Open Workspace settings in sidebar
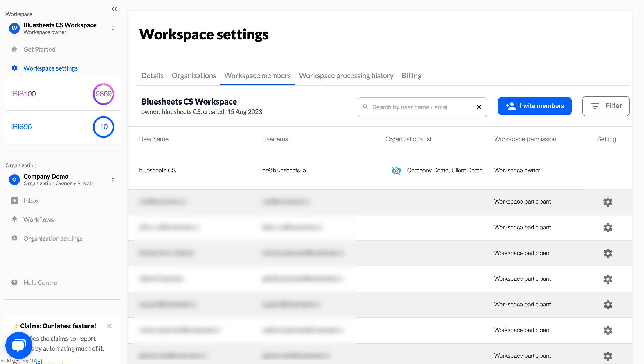This screenshot has width=644, height=364. pos(50,68)
